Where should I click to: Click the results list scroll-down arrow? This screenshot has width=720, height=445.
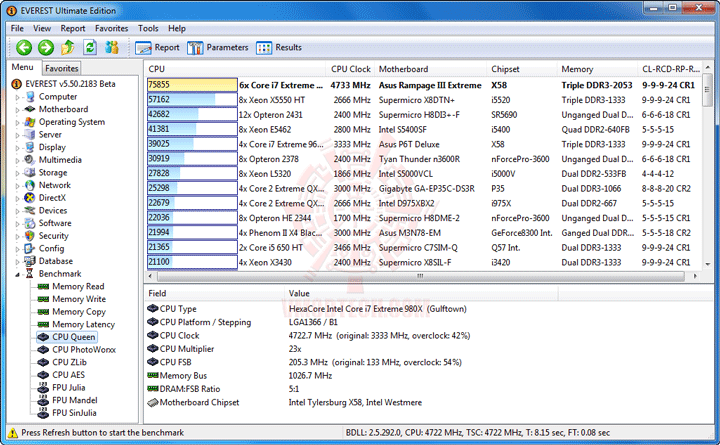point(708,264)
